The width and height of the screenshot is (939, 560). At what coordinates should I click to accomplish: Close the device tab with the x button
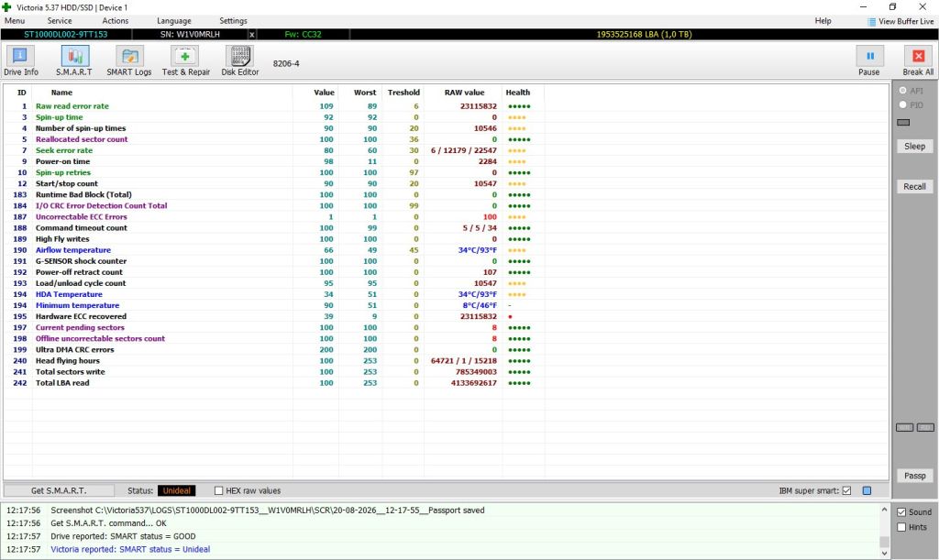pyautogui.click(x=252, y=35)
